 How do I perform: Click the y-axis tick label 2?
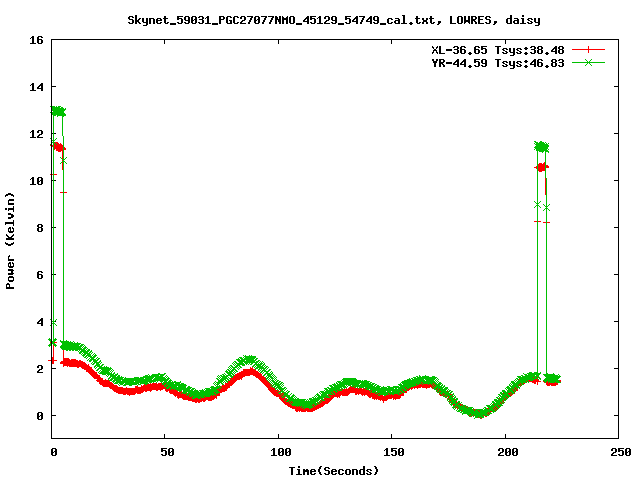(x=40, y=369)
